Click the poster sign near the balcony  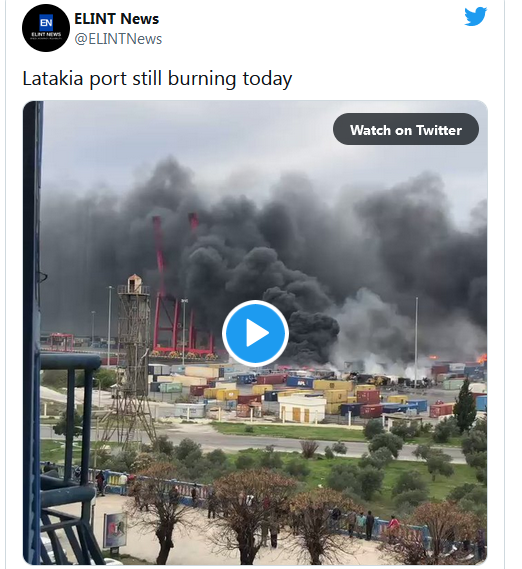115,529
